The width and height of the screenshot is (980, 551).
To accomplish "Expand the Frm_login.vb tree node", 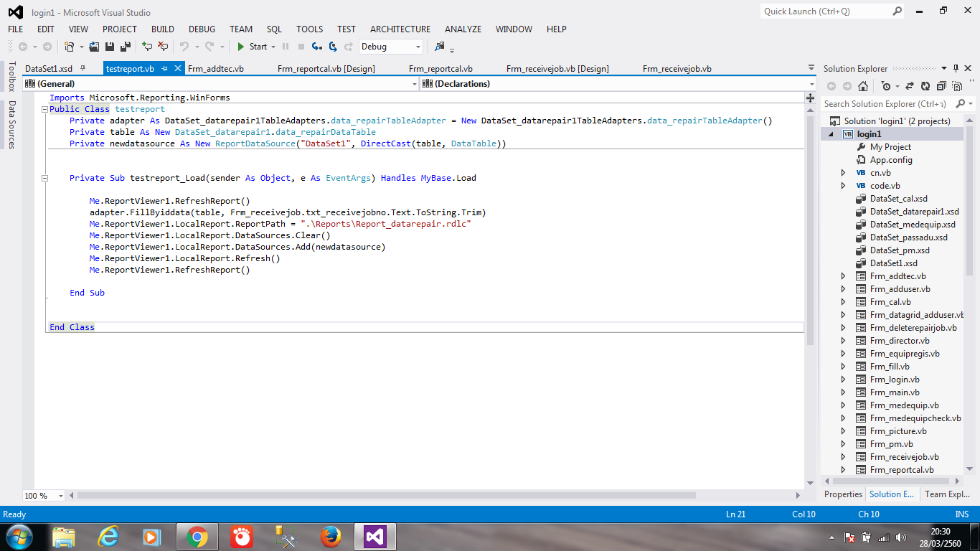I will tap(844, 380).
